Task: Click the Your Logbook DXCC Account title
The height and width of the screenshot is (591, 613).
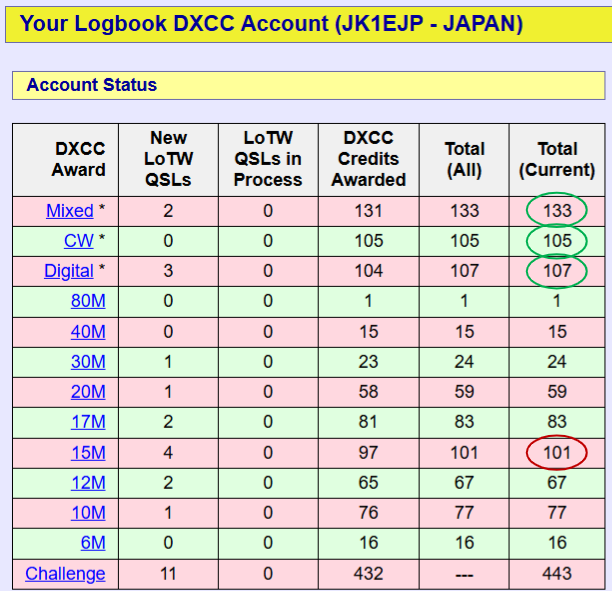Action: click(x=271, y=23)
